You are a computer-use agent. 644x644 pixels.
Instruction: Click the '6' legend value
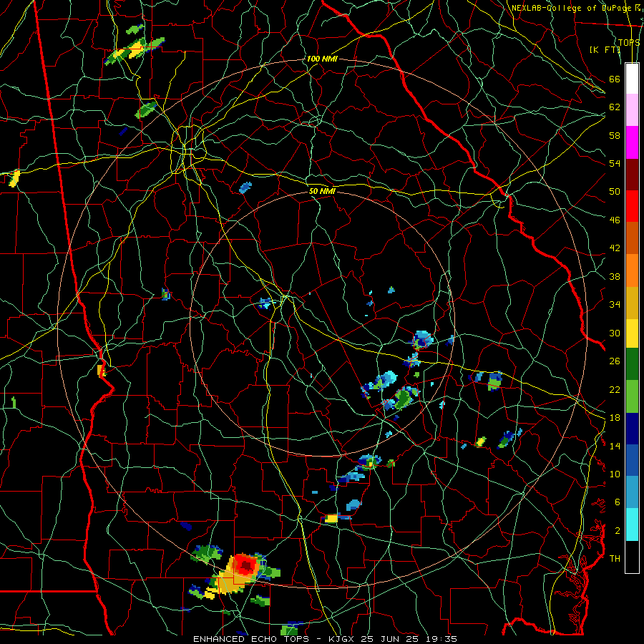tap(618, 502)
